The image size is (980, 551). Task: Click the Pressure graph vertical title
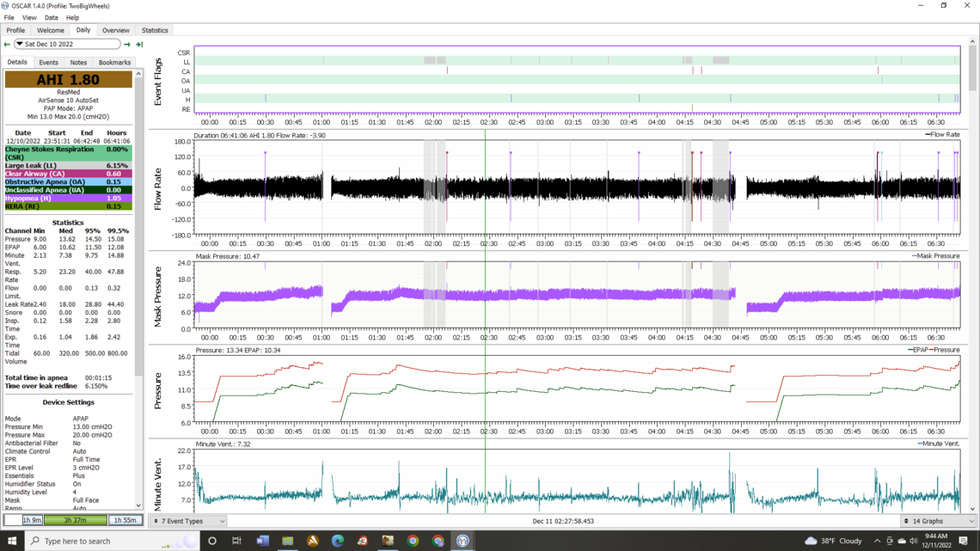157,390
